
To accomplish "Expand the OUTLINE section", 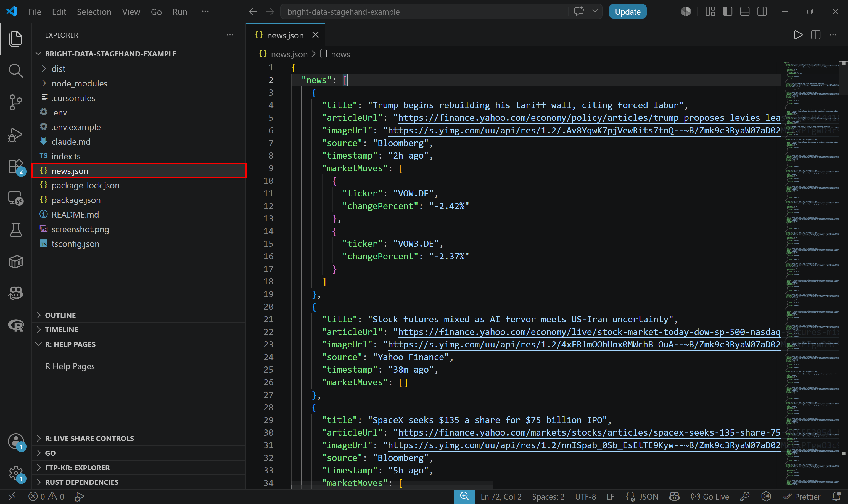I will click(139, 315).
